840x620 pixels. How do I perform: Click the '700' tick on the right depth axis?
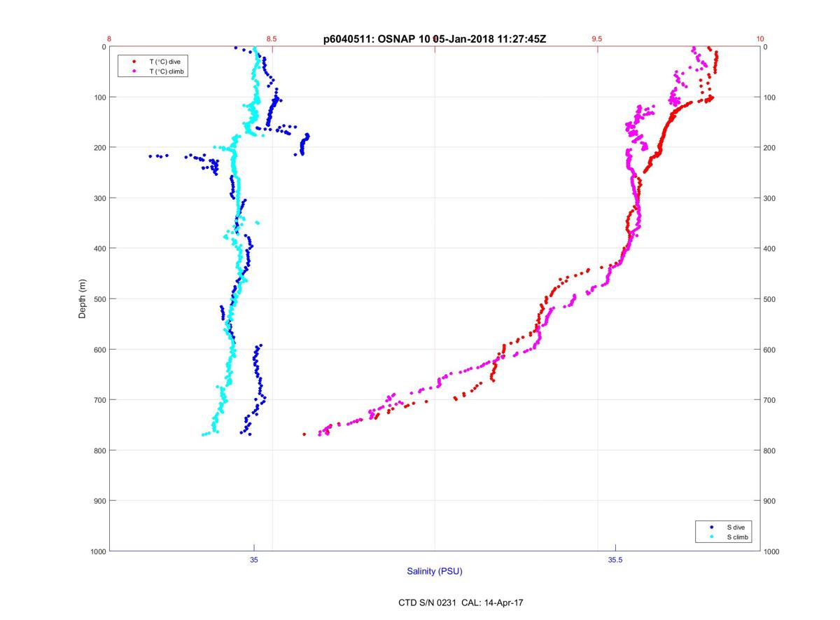pos(770,400)
